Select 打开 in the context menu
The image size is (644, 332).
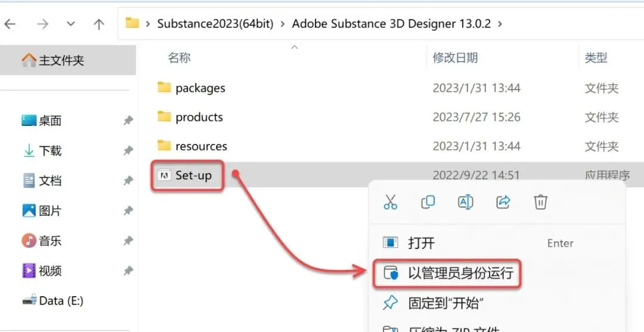pos(421,243)
